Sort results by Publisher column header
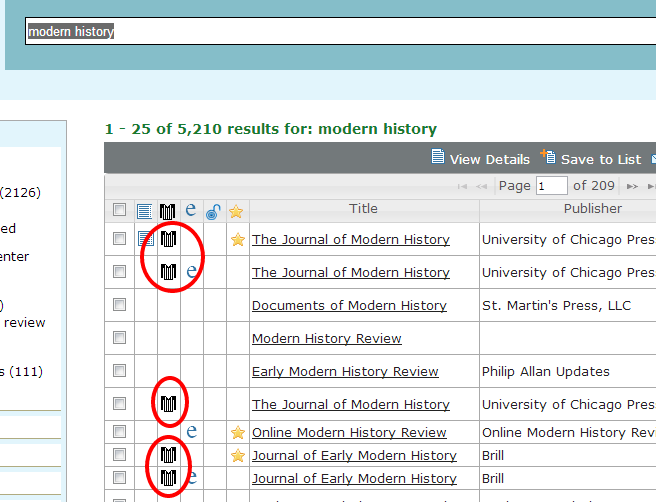The width and height of the screenshot is (656, 502). 593,208
